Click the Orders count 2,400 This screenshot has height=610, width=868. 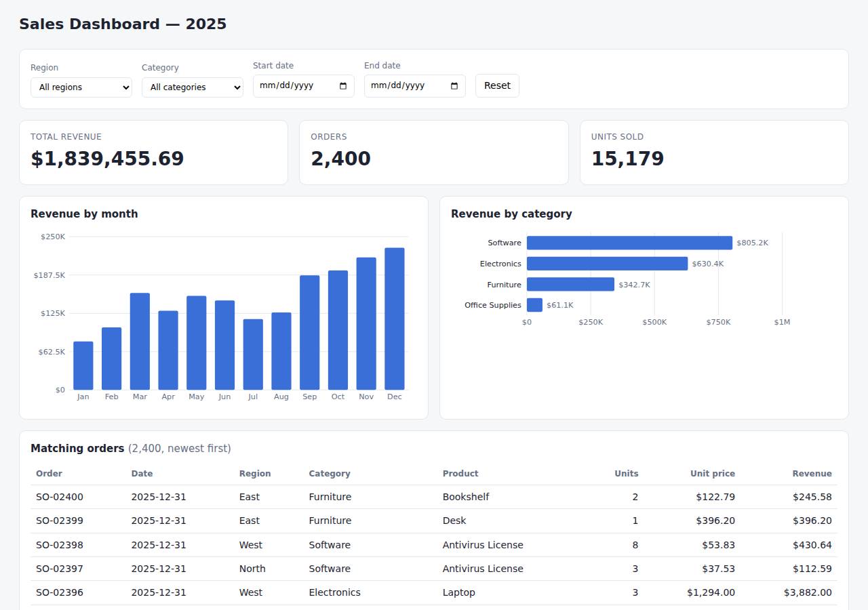(x=340, y=159)
